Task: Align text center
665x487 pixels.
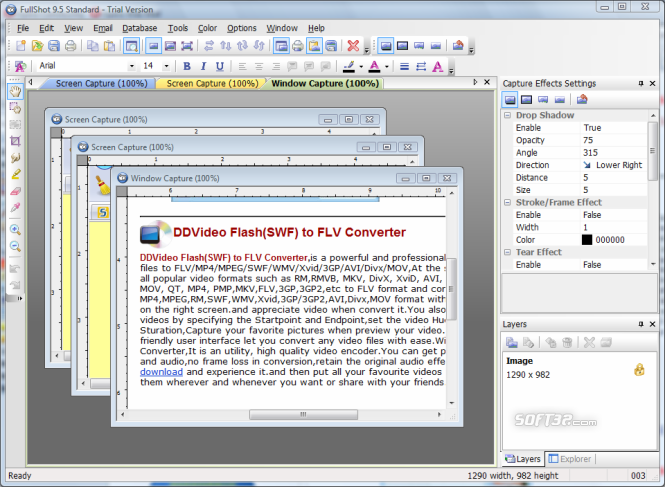Action: pos(259,66)
